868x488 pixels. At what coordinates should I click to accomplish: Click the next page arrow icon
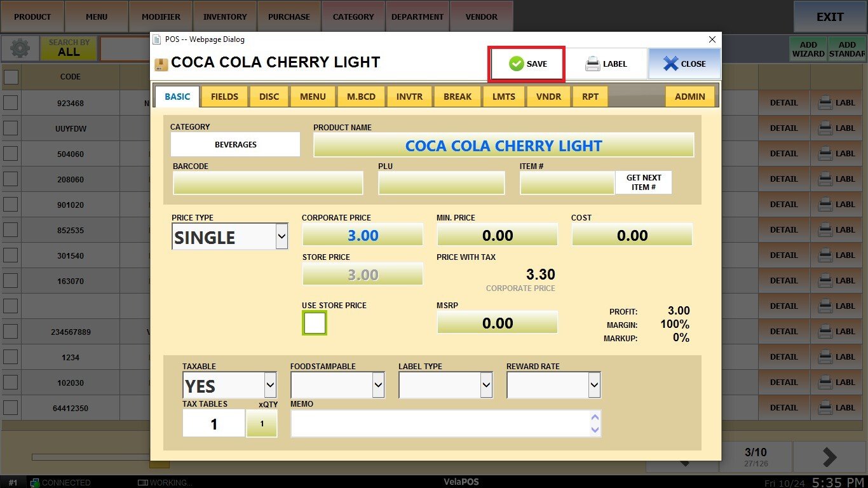tap(829, 457)
